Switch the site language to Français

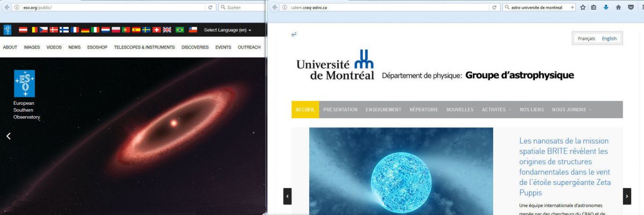pyautogui.click(x=586, y=39)
